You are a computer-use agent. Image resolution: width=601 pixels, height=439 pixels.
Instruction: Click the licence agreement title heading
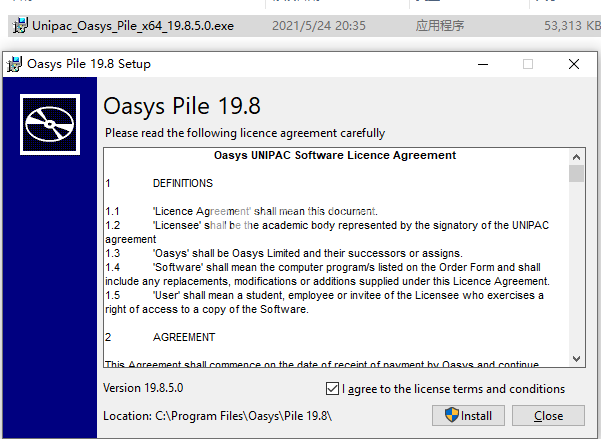click(x=335, y=155)
